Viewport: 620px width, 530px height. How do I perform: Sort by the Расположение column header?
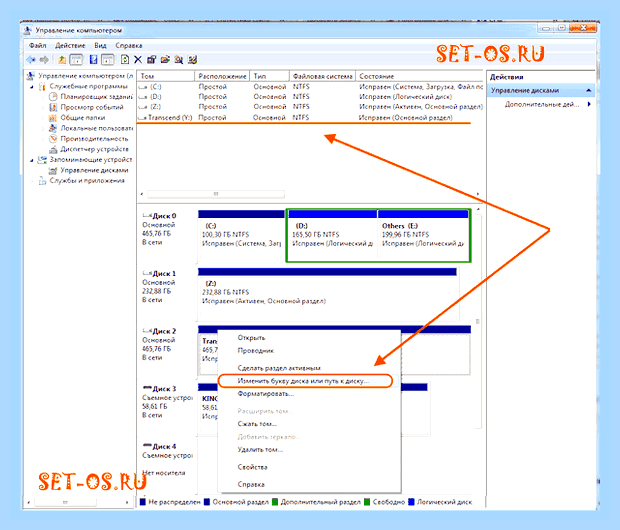[x=222, y=76]
